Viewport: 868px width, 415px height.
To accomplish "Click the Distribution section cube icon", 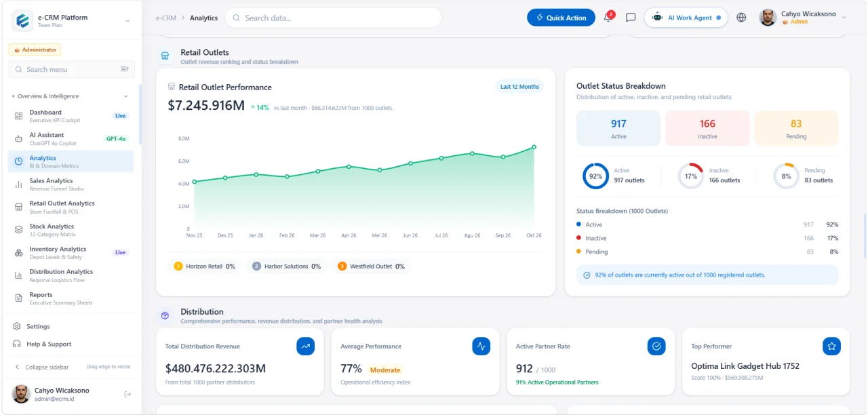I will pyautogui.click(x=165, y=315).
